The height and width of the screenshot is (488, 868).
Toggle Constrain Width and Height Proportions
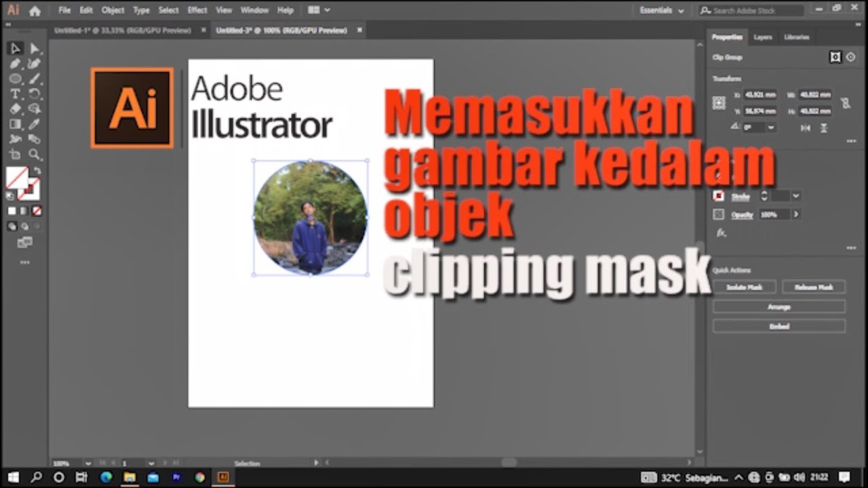coord(845,103)
